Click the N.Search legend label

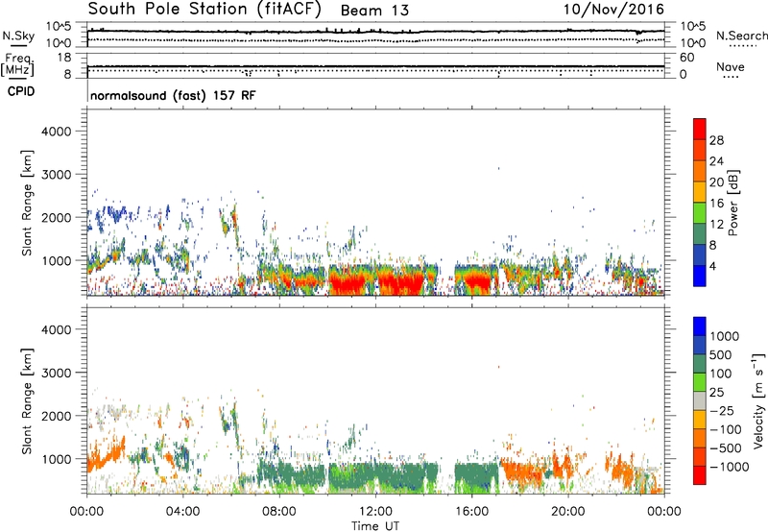click(741, 36)
